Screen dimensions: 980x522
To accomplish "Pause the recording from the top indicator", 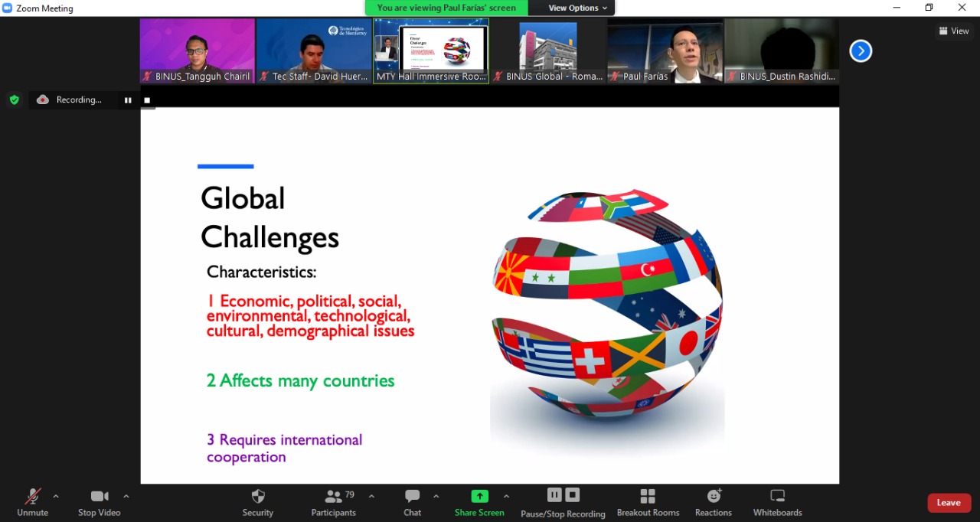I will pyautogui.click(x=128, y=100).
